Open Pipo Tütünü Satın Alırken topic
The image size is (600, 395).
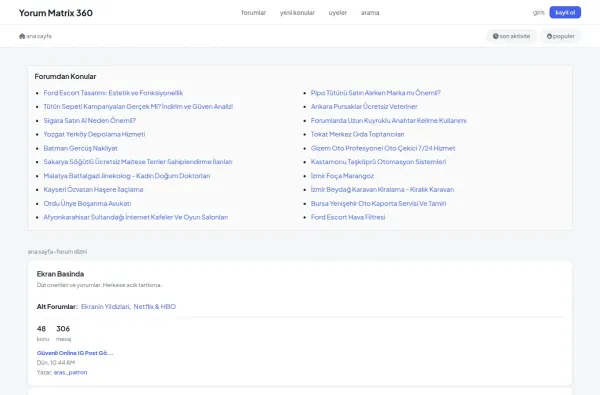(376, 93)
